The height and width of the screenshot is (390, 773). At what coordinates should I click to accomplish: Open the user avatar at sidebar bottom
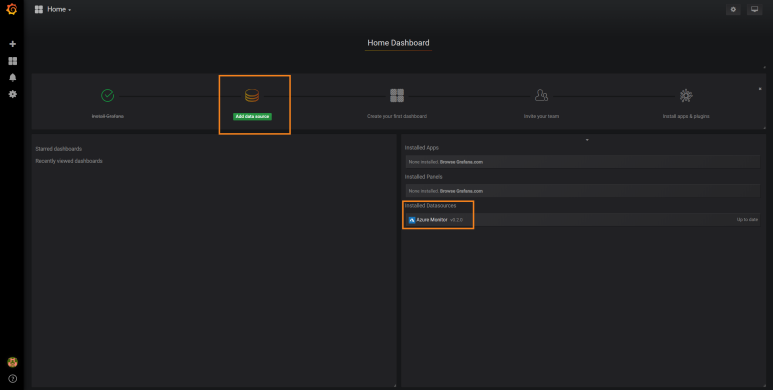[12, 362]
